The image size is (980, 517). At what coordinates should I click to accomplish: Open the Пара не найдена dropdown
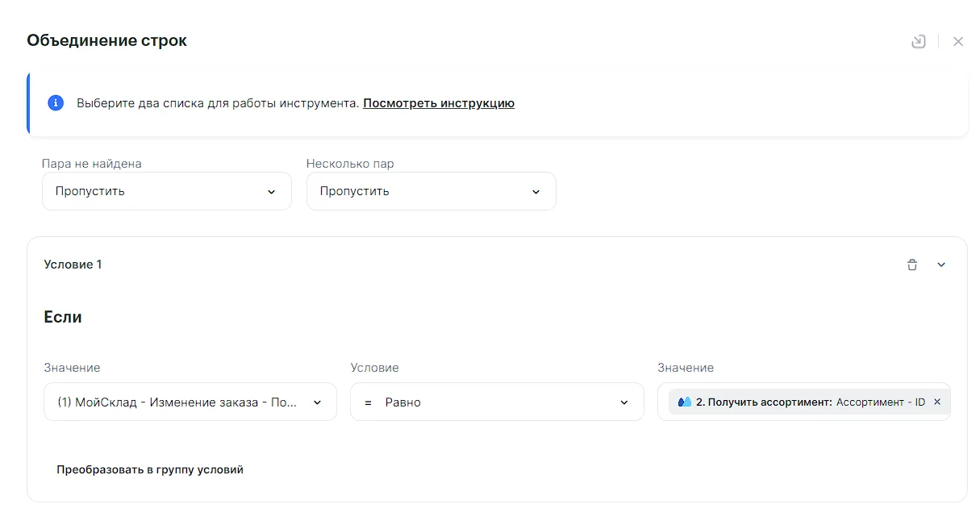click(x=166, y=191)
